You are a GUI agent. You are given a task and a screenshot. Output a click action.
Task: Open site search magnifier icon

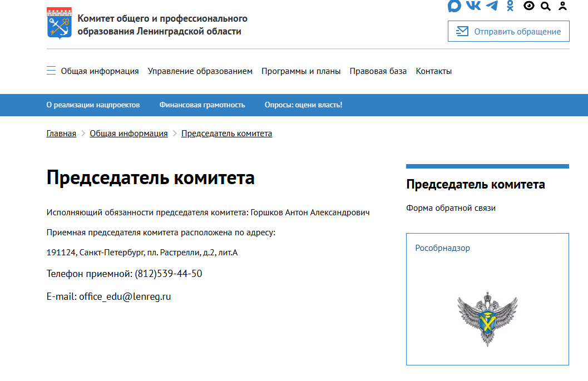click(x=546, y=6)
